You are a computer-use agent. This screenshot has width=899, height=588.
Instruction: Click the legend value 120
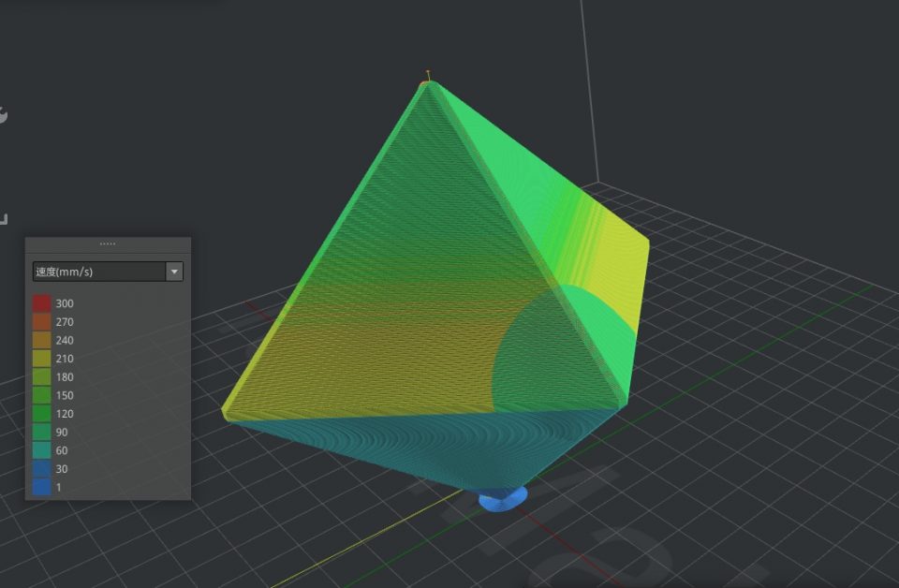[x=65, y=414]
